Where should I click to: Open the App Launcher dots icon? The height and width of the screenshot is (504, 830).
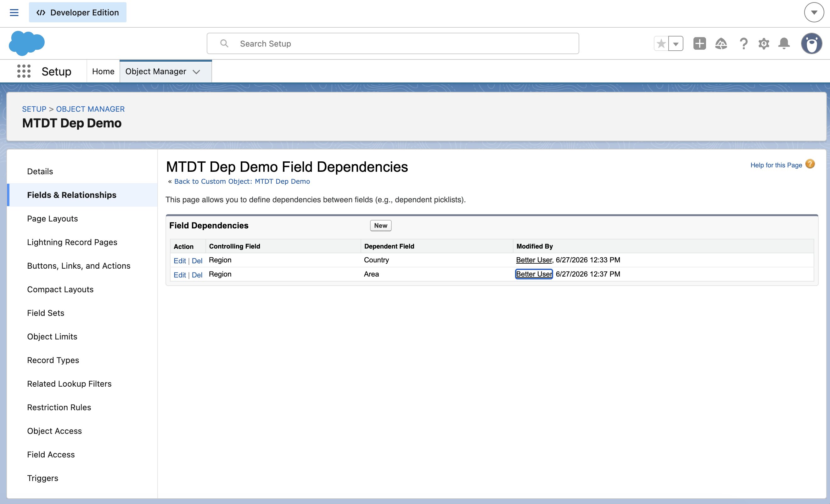coord(24,71)
